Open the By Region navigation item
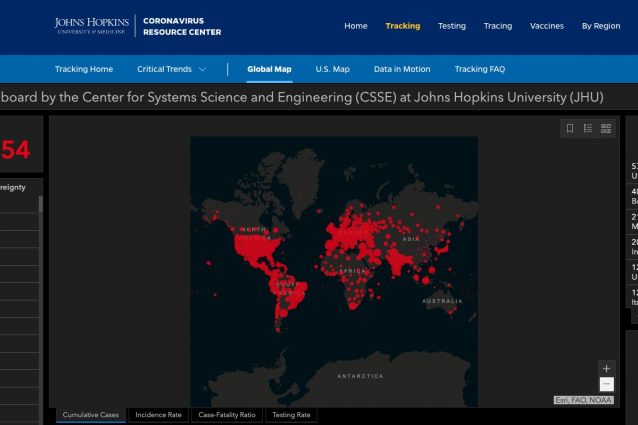 click(601, 26)
